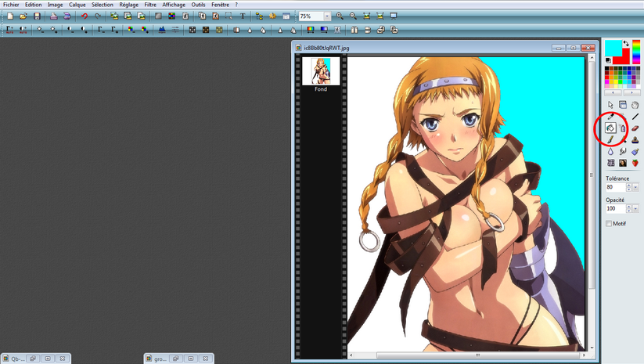Show next palette colors page
This screenshot has height=364, width=644.
tap(631, 93)
